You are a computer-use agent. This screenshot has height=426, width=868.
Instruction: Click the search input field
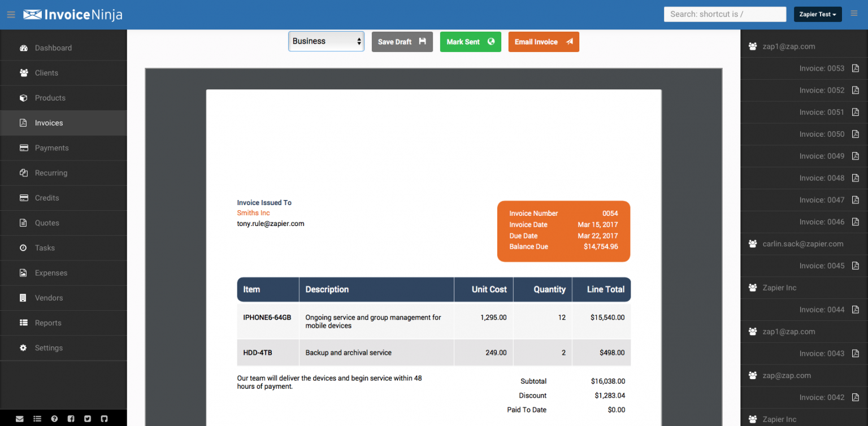[724, 14]
